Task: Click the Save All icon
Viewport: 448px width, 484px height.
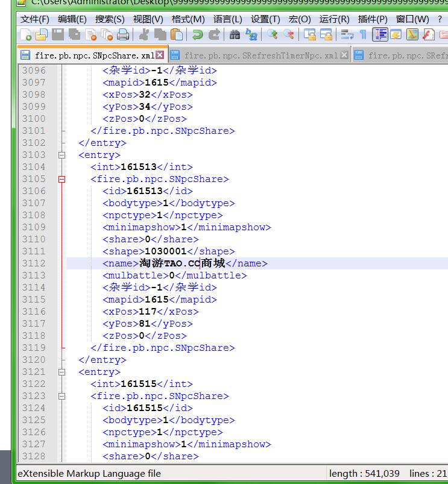Action: pos(74,34)
